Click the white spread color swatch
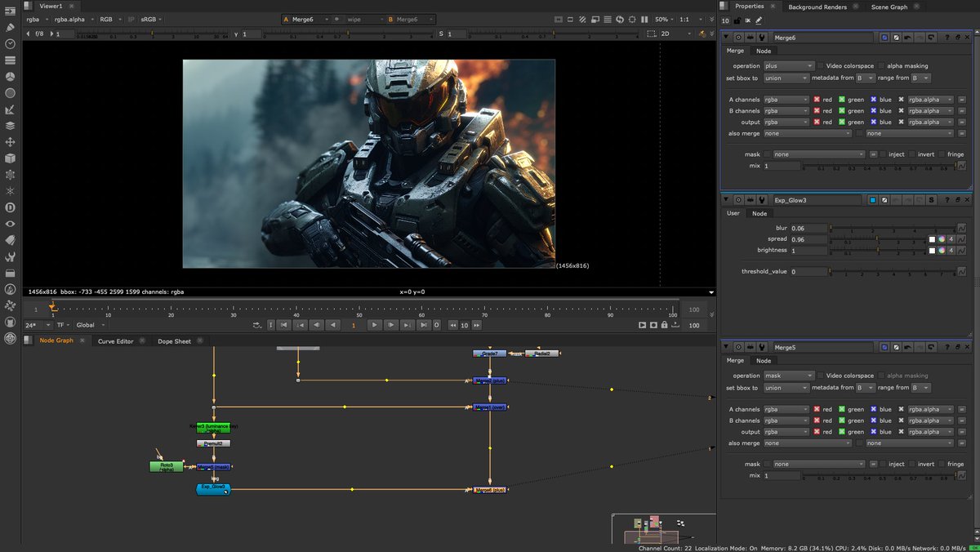Viewport: 980px width, 552px height. (x=932, y=239)
